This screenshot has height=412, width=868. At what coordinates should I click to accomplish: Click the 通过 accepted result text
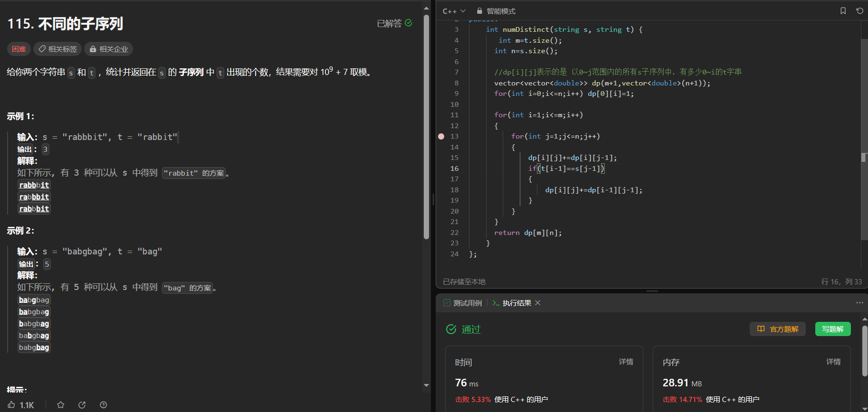[471, 329]
